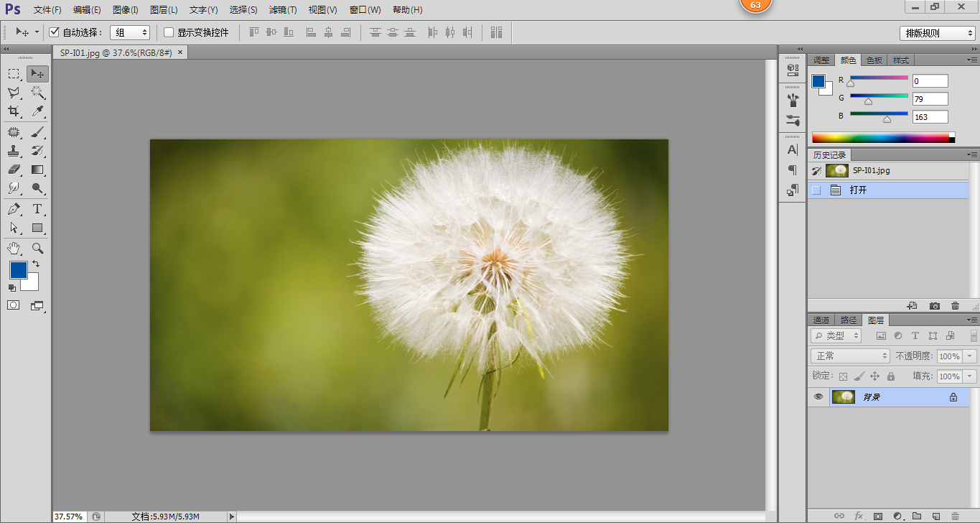The height and width of the screenshot is (523, 980).
Task: Open the 文件(F) menu
Action: coord(48,10)
